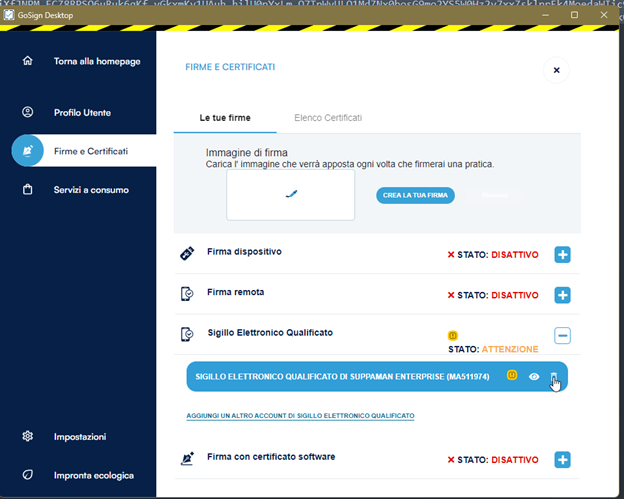Viewport: 624px width, 499px height.
Task: Click the Firme e Certificati sidebar icon
Action: (28, 150)
